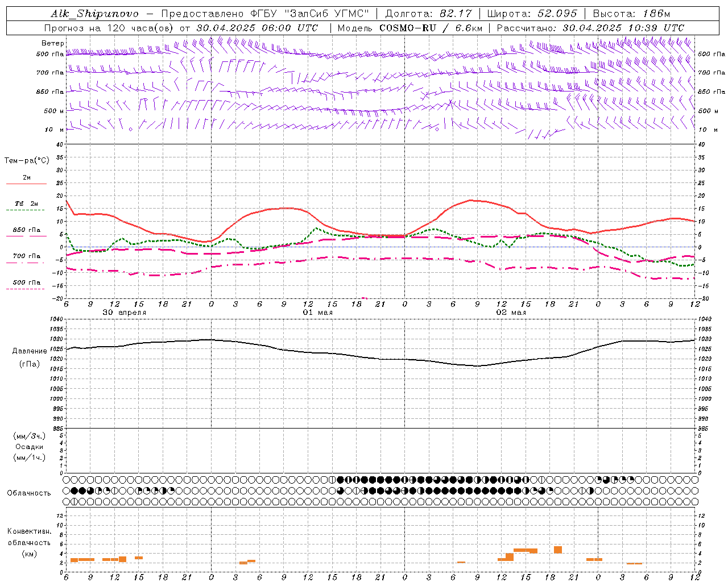Click the 850 гПа temperature legend label
This screenshot has height=582, width=728.
click(27, 230)
